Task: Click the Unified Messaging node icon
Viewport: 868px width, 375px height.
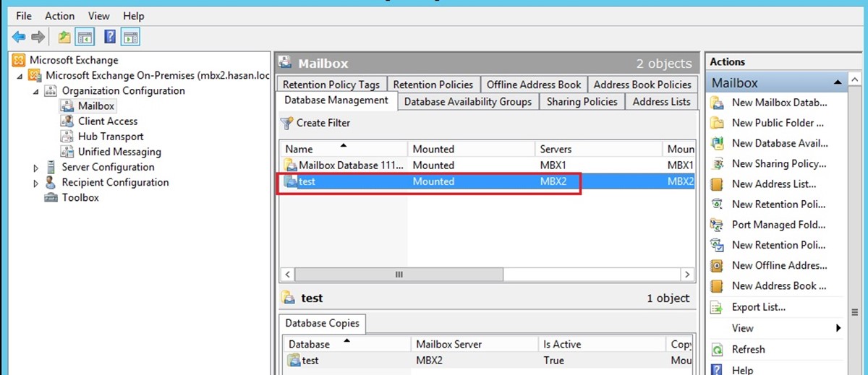Action: pyautogui.click(x=67, y=152)
